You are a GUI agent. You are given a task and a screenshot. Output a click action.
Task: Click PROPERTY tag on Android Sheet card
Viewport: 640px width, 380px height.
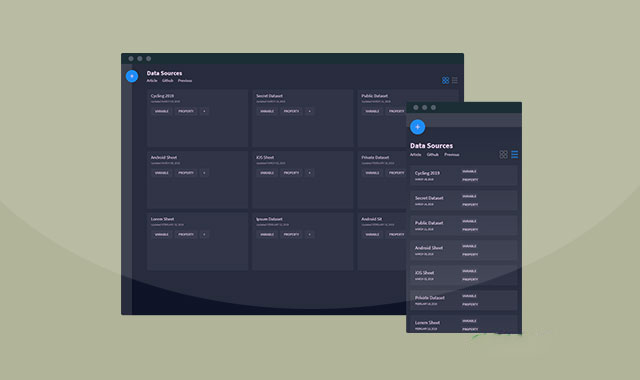[186, 173]
